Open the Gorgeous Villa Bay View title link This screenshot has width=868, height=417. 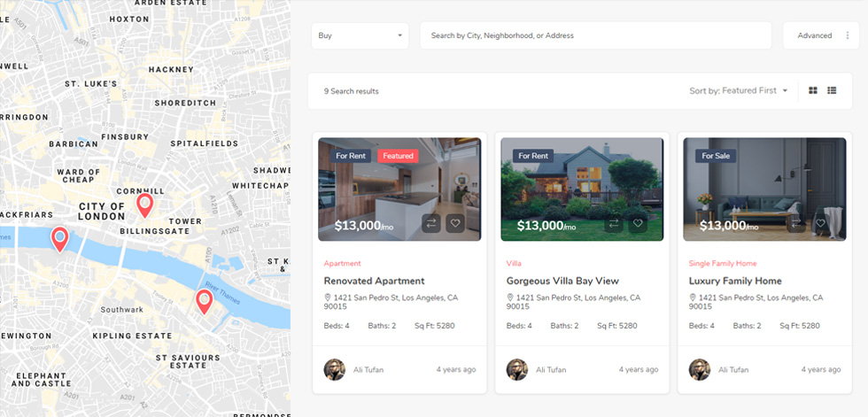coord(562,281)
